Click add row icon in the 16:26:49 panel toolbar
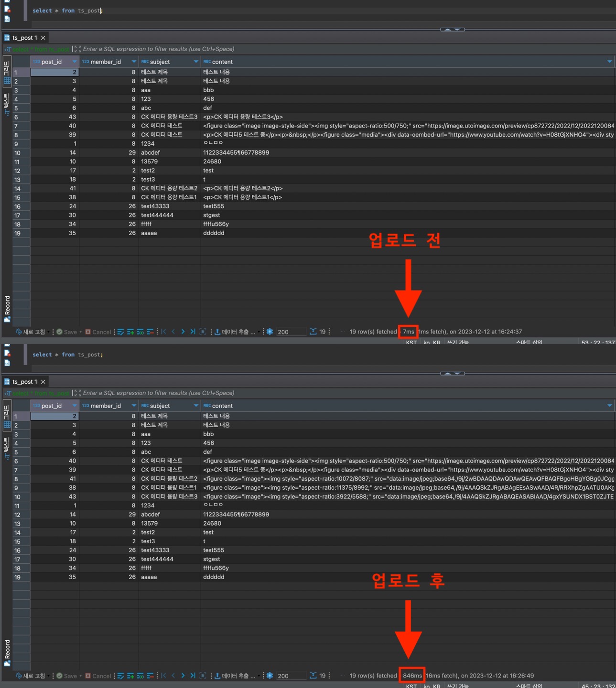The width and height of the screenshot is (616, 688). (130, 676)
